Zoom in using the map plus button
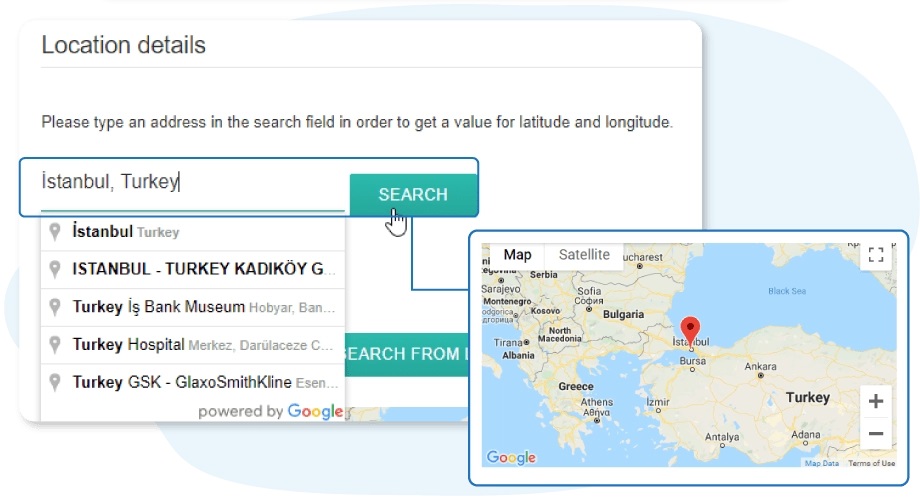The height and width of the screenshot is (500, 920). (876, 402)
